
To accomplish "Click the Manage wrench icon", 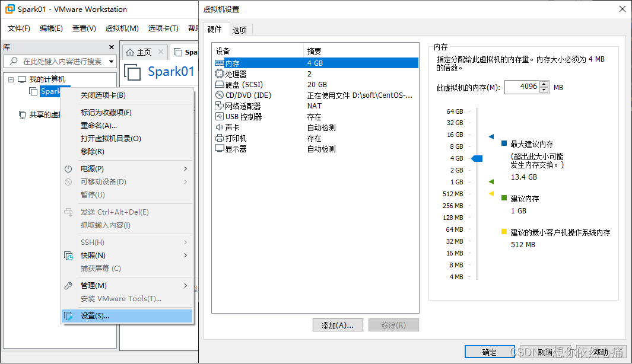I will click(68, 286).
